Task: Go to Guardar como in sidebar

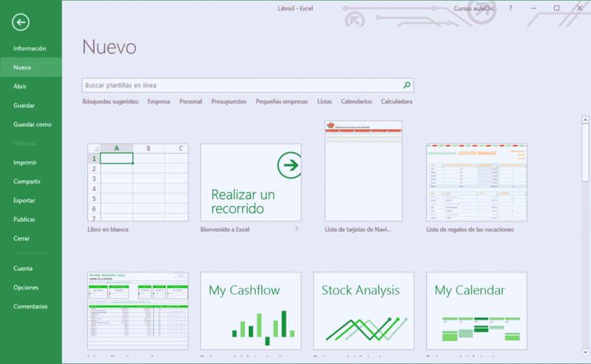Action: click(x=33, y=124)
